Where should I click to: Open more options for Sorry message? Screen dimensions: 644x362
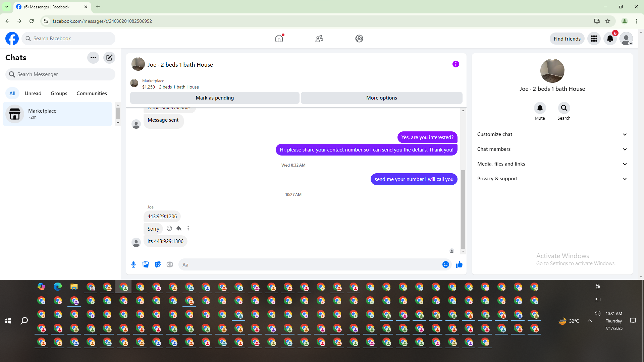(x=188, y=228)
